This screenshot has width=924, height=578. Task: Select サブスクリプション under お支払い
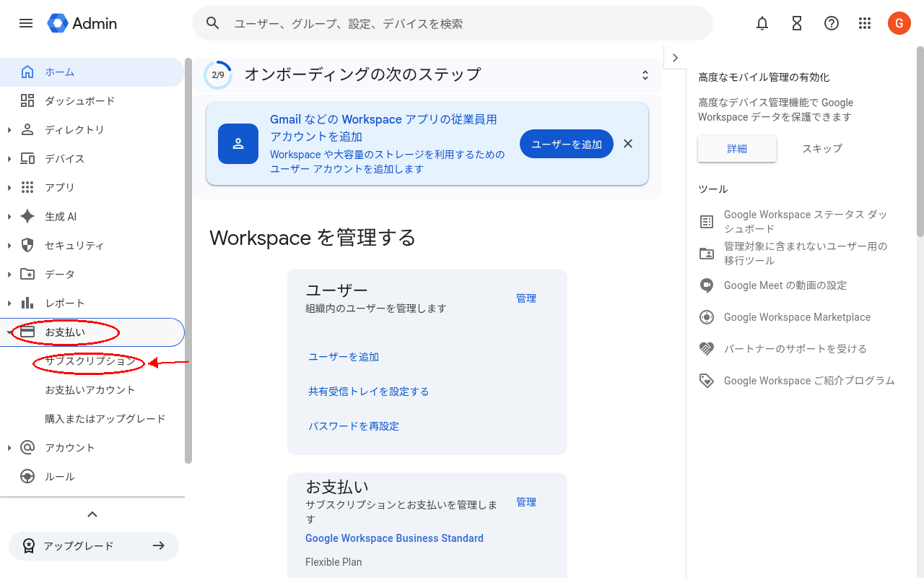pyautogui.click(x=88, y=361)
